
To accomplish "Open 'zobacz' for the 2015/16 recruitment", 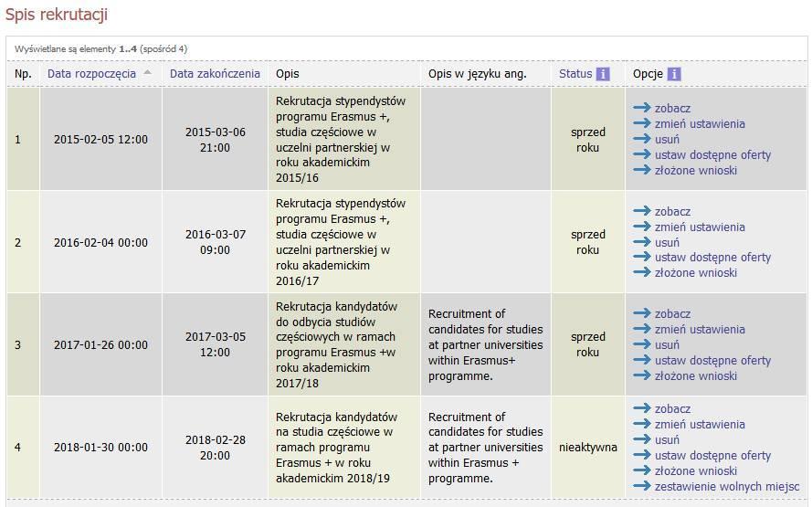I will coord(672,108).
